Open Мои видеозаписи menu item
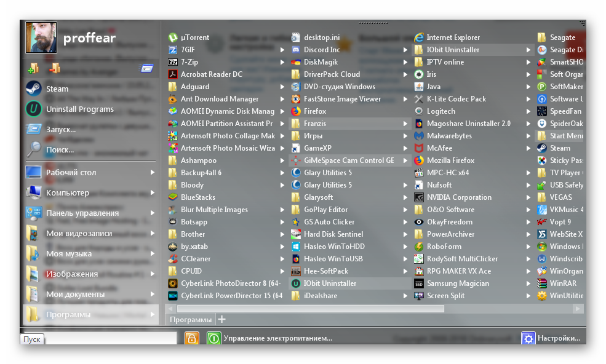Image resolution: width=606 pixels, height=364 pixels. point(91,234)
